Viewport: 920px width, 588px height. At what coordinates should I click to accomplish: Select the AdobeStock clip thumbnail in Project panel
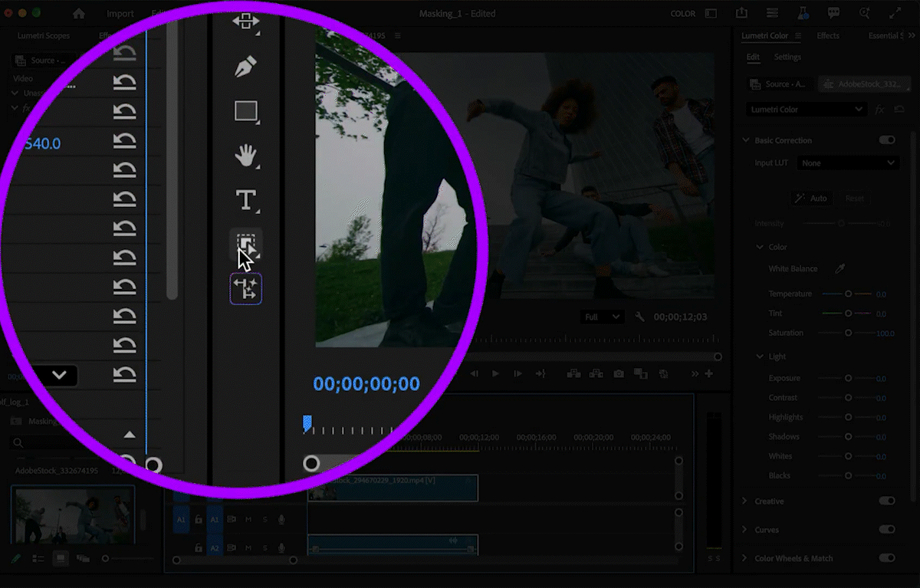pos(73,514)
